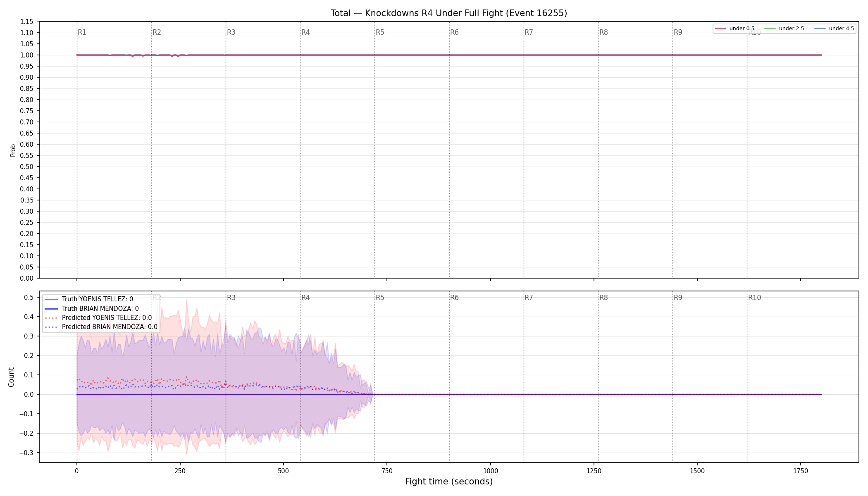Click the 'Prob' y-axis label

coord(13,150)
